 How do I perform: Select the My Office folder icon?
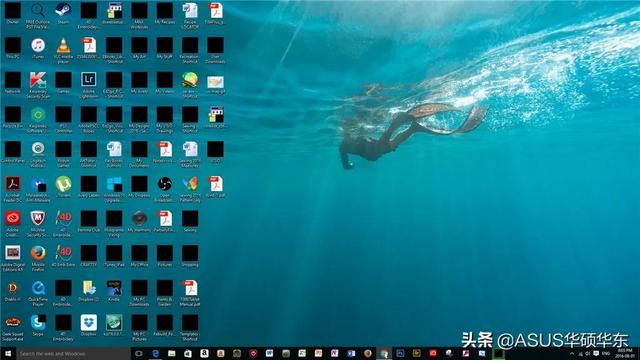point(139,253)
